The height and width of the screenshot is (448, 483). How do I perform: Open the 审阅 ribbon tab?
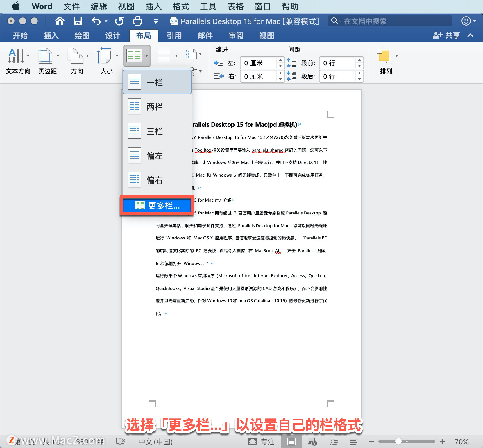(236, 36)
